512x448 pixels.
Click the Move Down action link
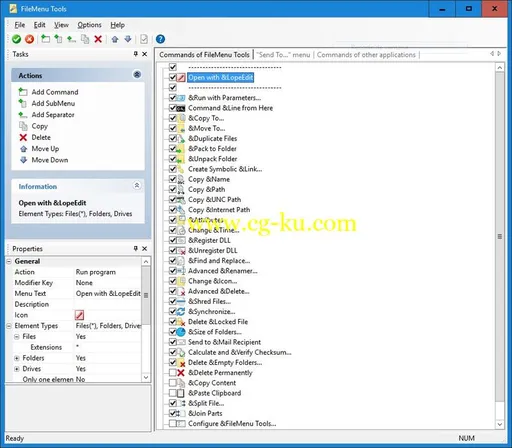(50, 160)
